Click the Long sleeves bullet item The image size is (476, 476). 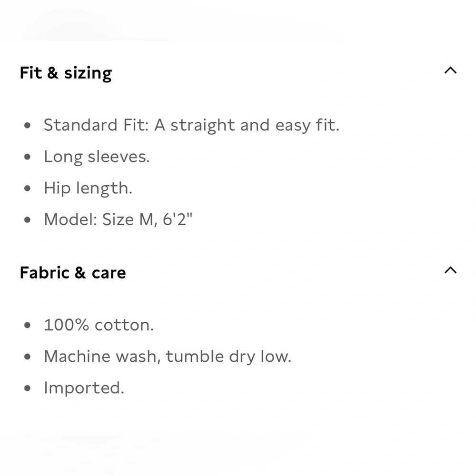[97, 157]
